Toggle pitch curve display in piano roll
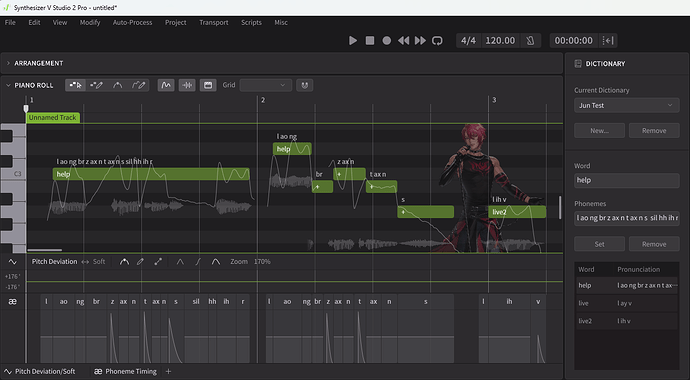Viewport: 690px width, 380px height. click(x=166, y=85)
